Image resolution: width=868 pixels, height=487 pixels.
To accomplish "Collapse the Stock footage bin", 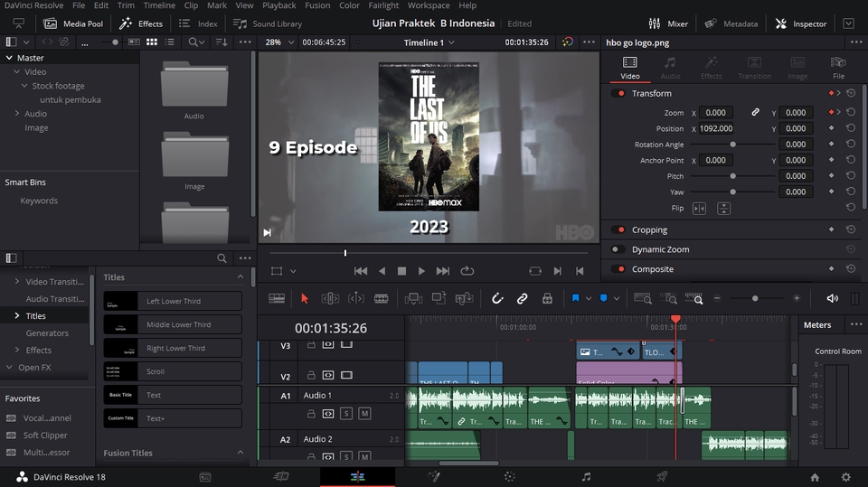I will click(24, 86).
